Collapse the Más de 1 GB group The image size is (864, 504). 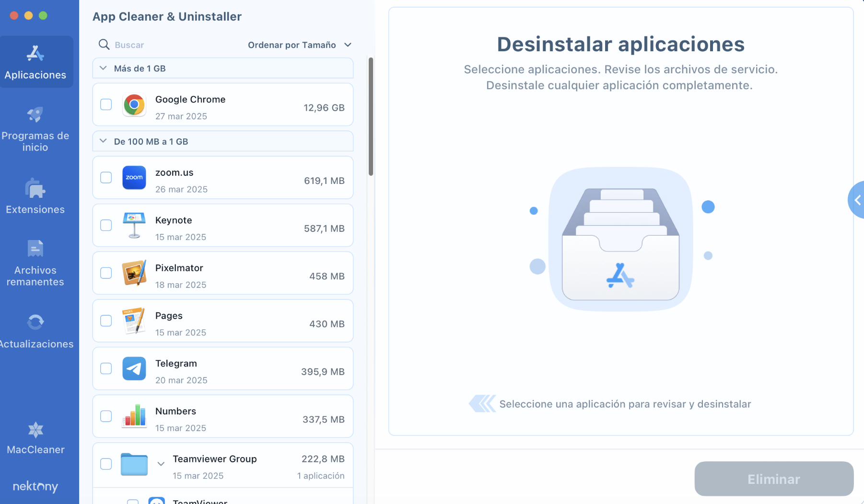click(103, 68)
